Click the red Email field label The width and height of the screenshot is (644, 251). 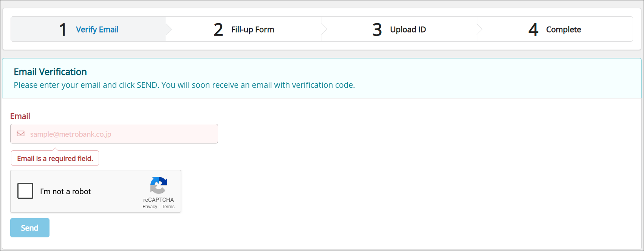[x=20, y=116]
